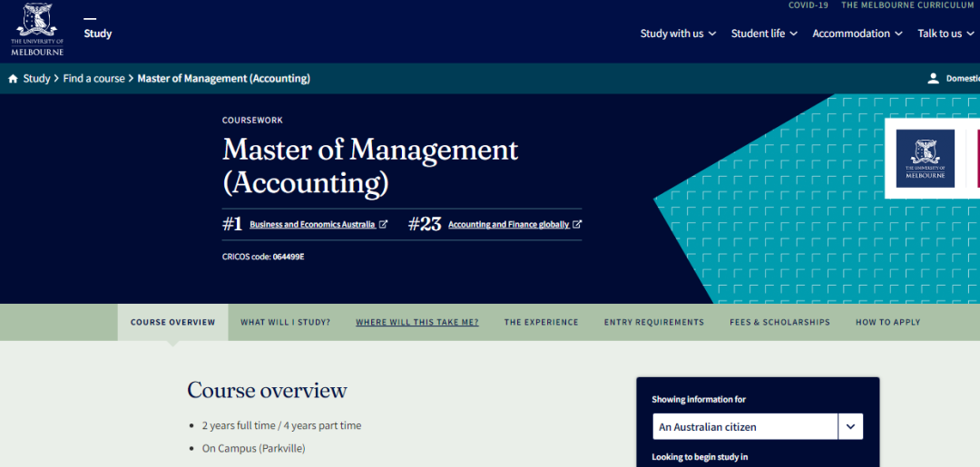This screenshot has height=467, width=980.
Task: Expand the Study with us menu
Action: click(x=678, y=34)
